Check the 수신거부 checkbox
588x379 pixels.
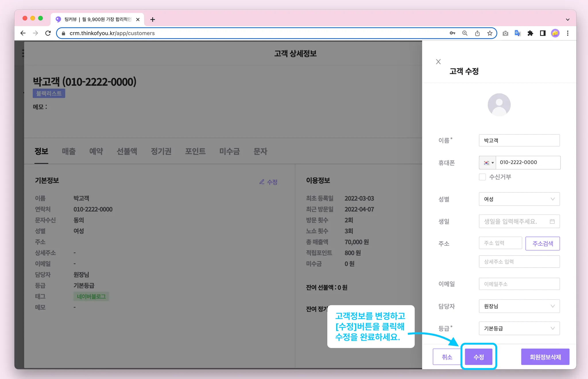482,177
